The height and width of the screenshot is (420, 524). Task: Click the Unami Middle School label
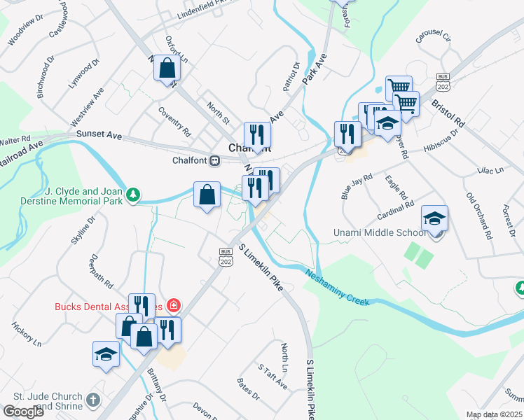tap(380, 232)
